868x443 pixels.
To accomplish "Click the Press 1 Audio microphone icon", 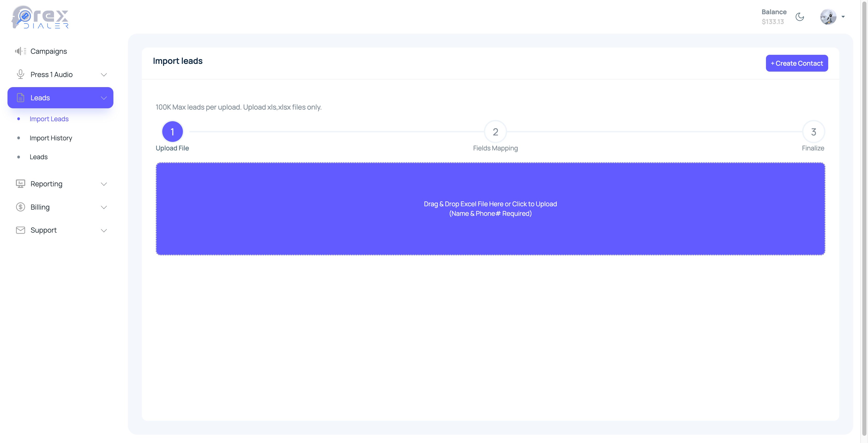I will pos(20,74).
